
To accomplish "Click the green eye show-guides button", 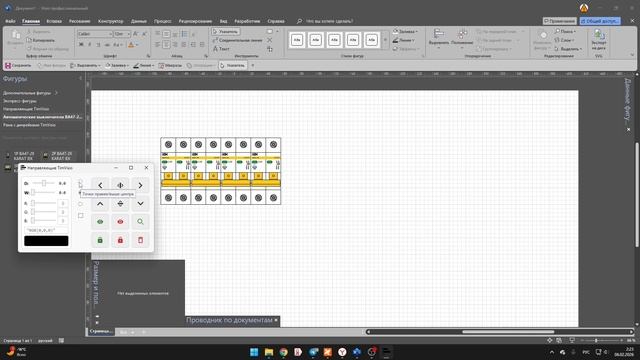I will coord(100,222).
